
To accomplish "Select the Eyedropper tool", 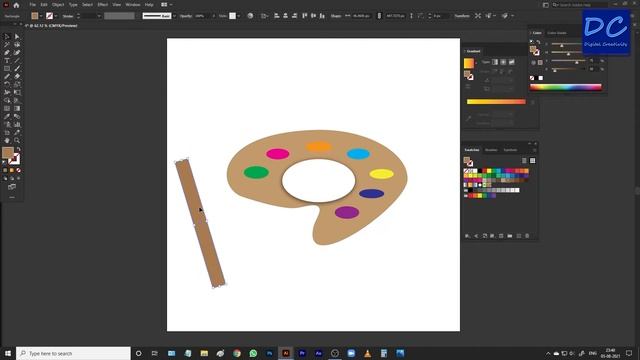I will point(7,116).
